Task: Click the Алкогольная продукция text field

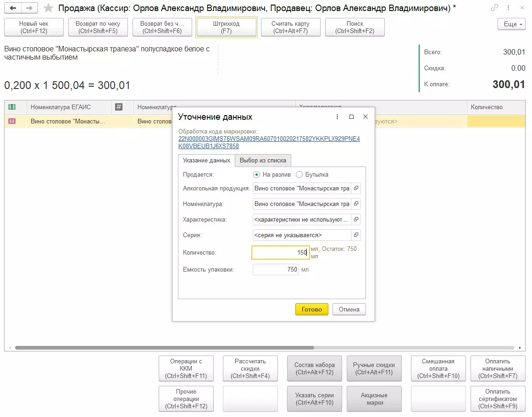Action: click(x=302, y=188)
